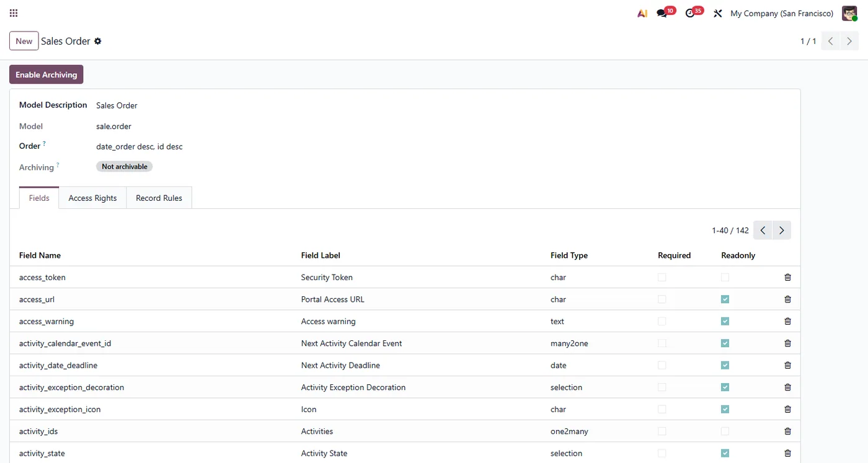
Task: Toggle Readonly for activity_calendar_event_id
Action: click(x=725, y=343)
